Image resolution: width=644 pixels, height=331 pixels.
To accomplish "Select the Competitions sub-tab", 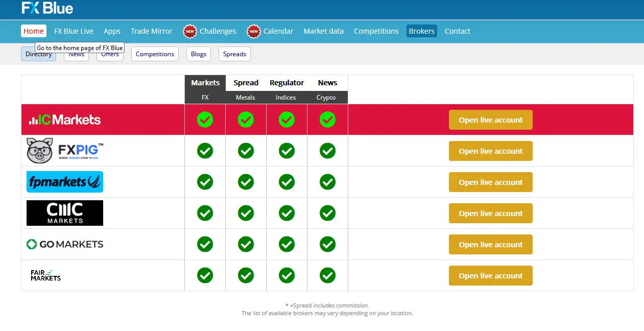I will [x=155, y=54].
